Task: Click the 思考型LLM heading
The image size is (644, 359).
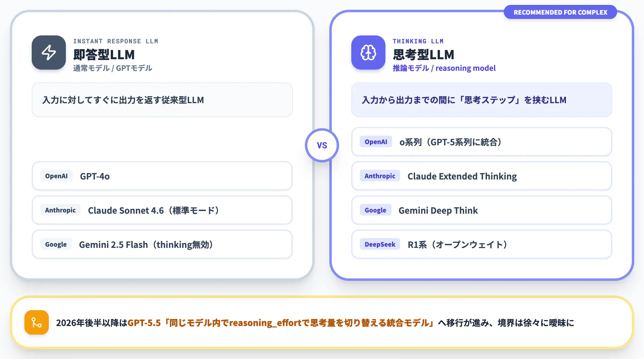Action: pyautogui.click(x=424, y=55)
